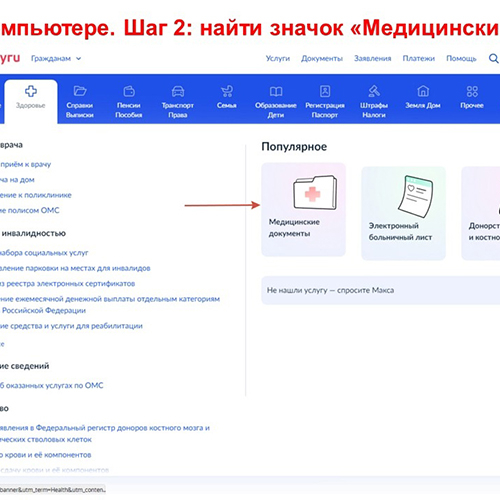Open the Прочее grid icon
This screenshot has width=500, height=500.
[472, 91]
